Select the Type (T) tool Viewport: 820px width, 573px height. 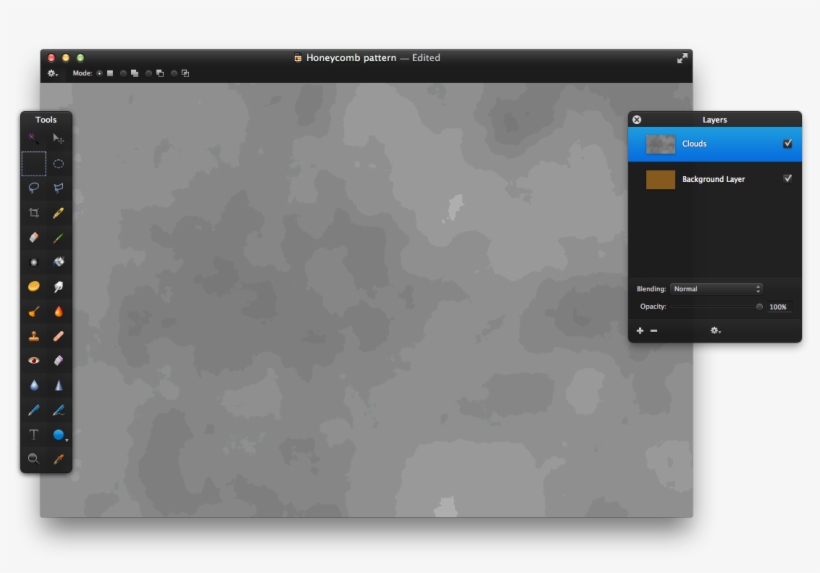(x=34, y=435)
